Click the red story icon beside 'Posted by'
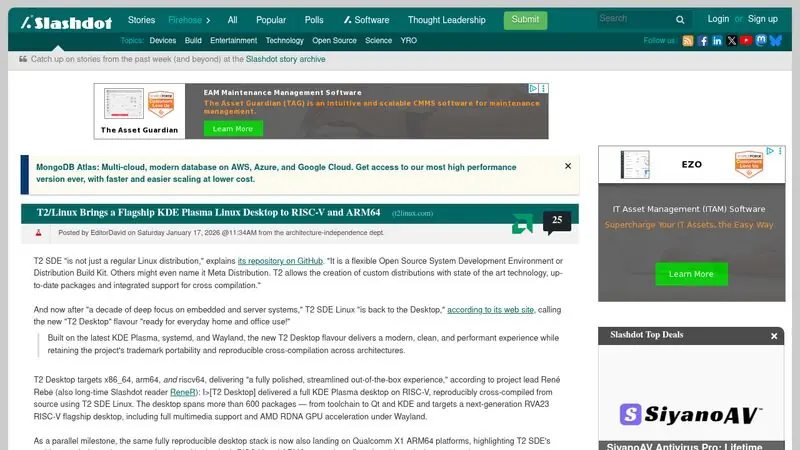This screenshot has height=450, width=800. coord(38,233)
